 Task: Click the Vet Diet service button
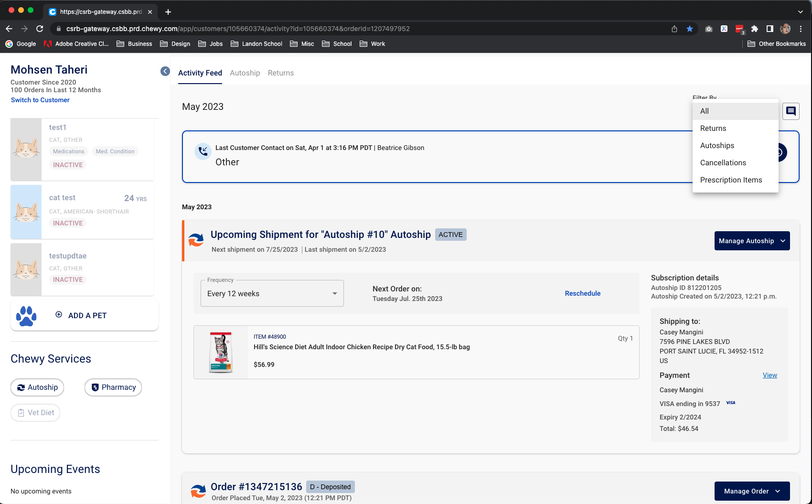(35, 413)
